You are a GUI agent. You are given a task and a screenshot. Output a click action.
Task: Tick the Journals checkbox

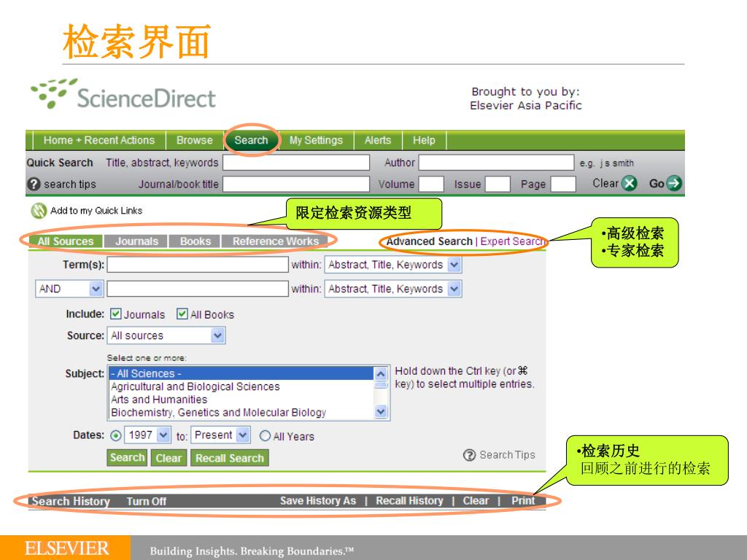[115, 314]
